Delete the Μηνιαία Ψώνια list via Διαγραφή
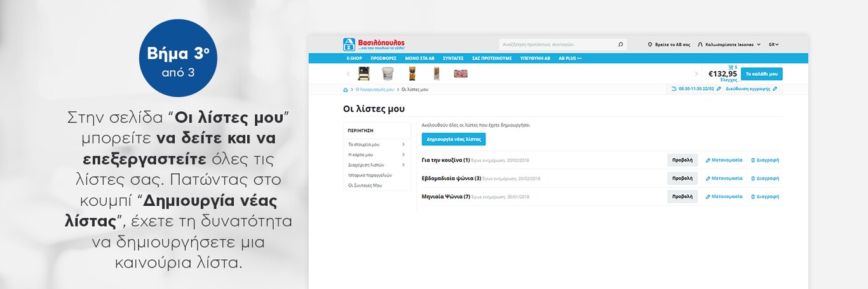Screen dimensions: 868x289 [764, 196]
